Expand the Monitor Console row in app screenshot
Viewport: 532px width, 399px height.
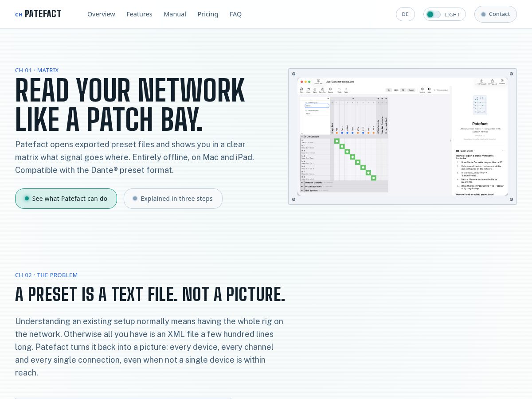pos(302,182)
